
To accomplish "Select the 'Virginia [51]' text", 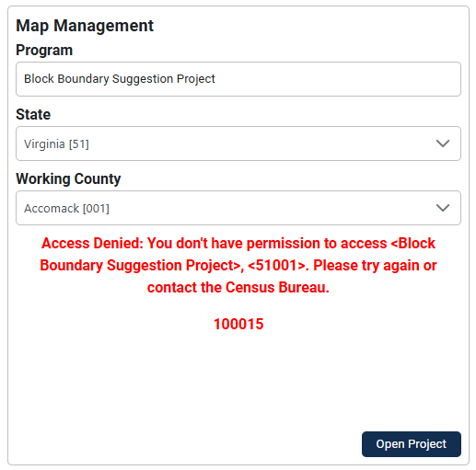I will pyautogui.click(x=56, y=144).
